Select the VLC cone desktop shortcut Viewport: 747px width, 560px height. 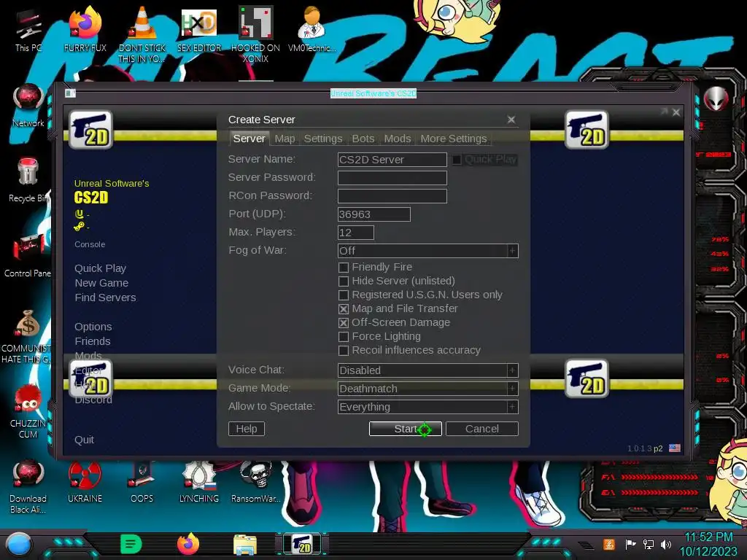[142, 34]
